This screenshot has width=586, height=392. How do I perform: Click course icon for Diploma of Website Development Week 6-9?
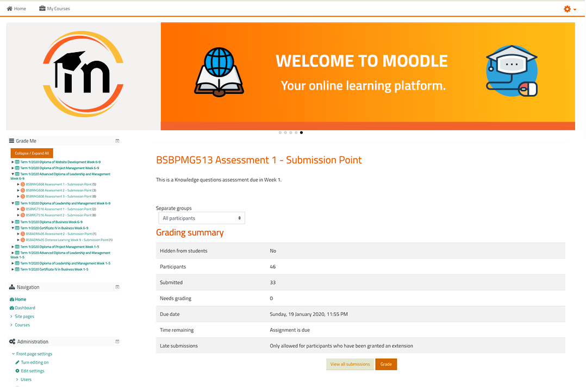17,162
